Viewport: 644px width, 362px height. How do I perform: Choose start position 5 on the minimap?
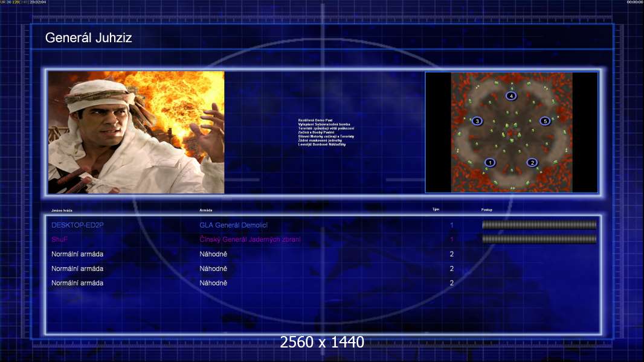(545, 121)
